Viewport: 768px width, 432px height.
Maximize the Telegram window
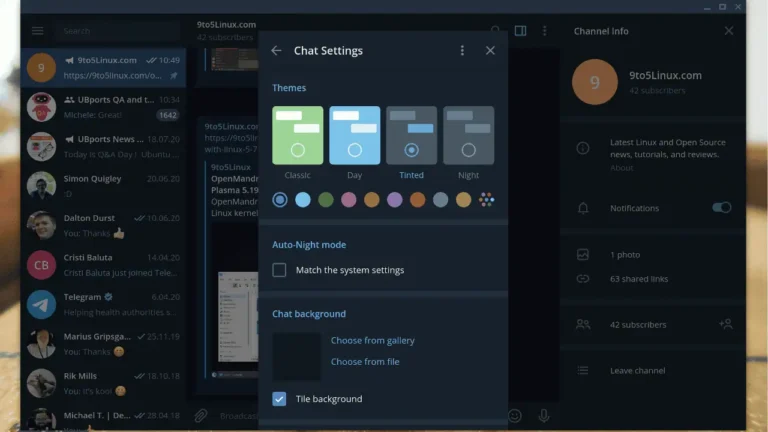point(722,7)
